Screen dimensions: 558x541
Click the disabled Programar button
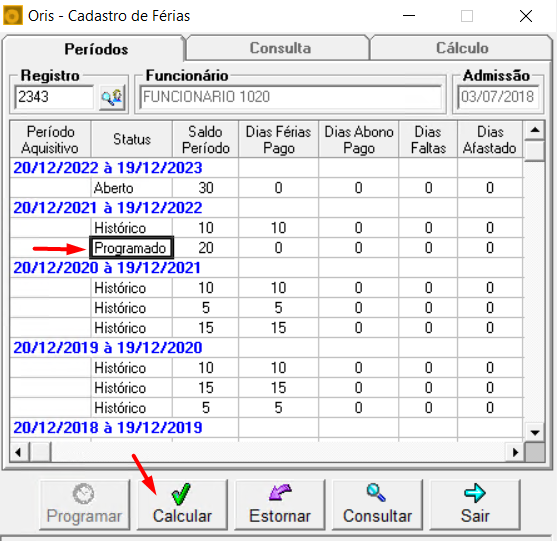[85, 504]
